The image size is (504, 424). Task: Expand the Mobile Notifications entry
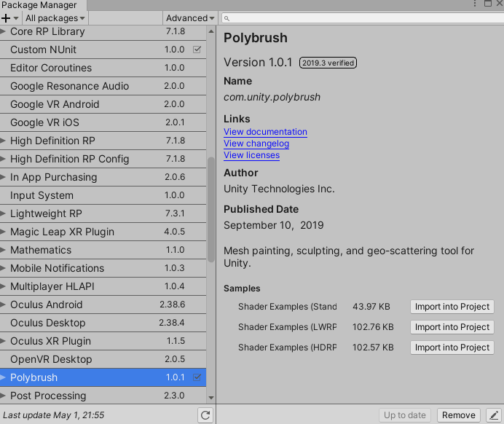3,268
